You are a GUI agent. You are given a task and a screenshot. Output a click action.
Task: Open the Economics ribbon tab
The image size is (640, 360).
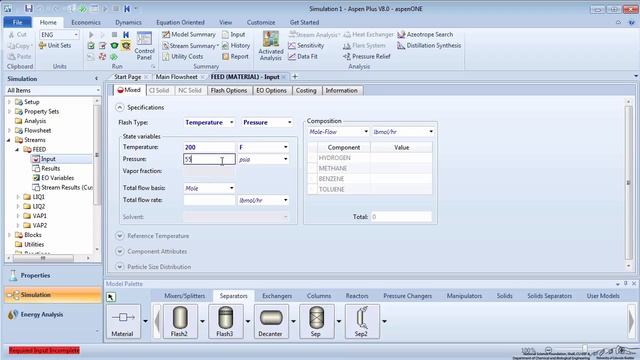click(86, 22)
